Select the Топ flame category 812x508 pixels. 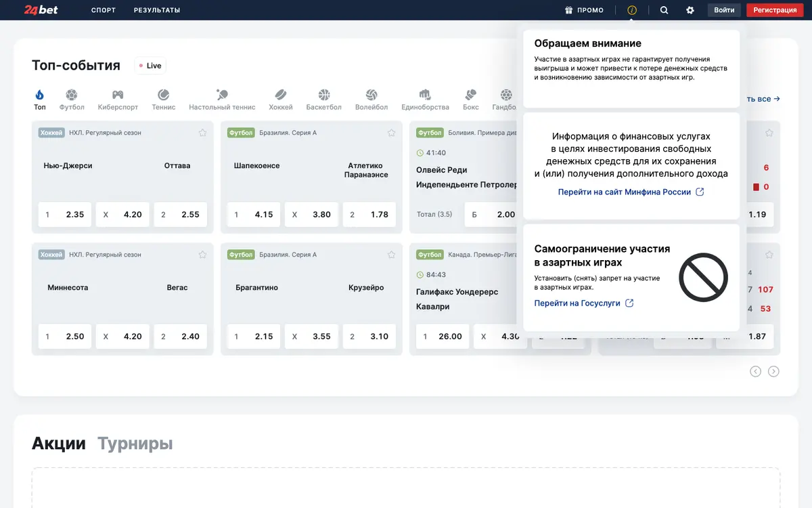[40, 100]
